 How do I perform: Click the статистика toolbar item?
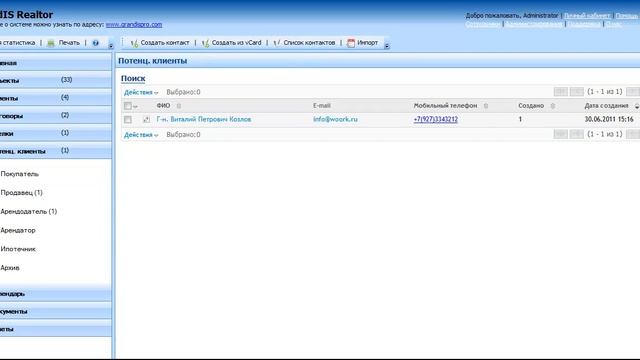point(18,43)
